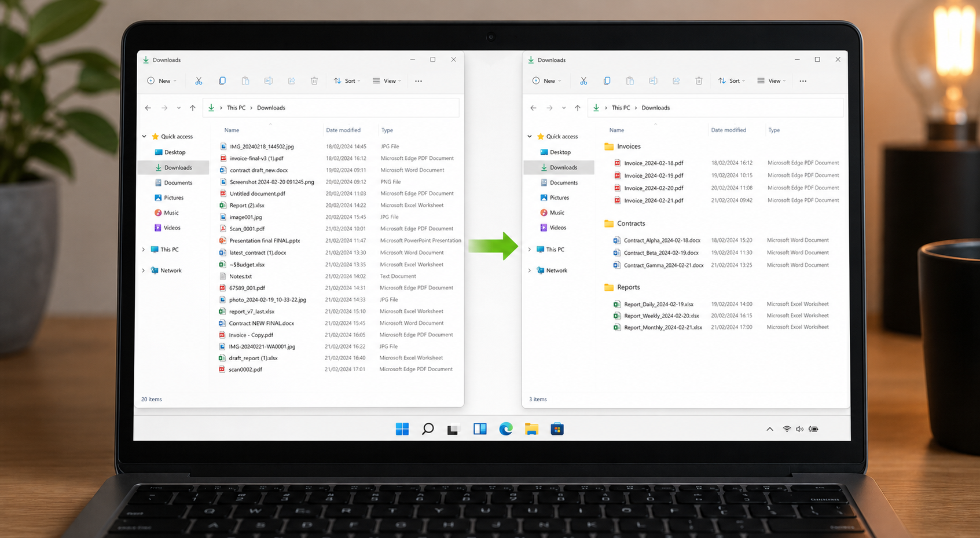Click Rename icon in right window toolbar

(653, 81)
